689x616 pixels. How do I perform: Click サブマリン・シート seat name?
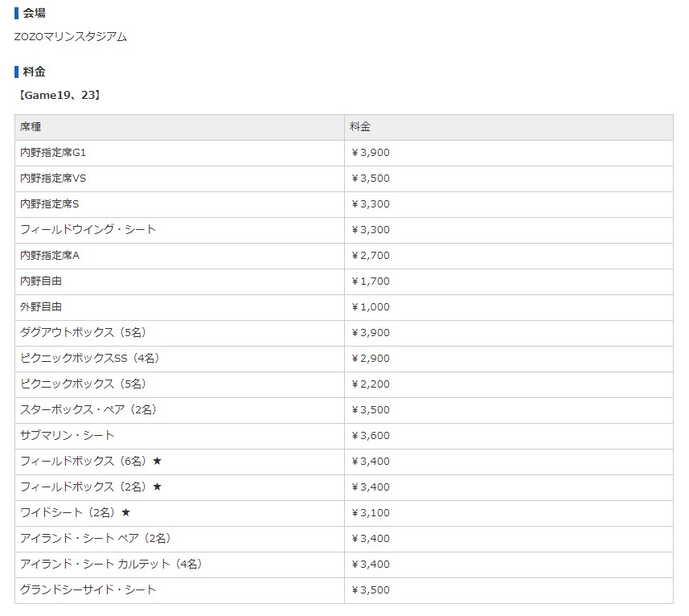[x=68, y=435]
